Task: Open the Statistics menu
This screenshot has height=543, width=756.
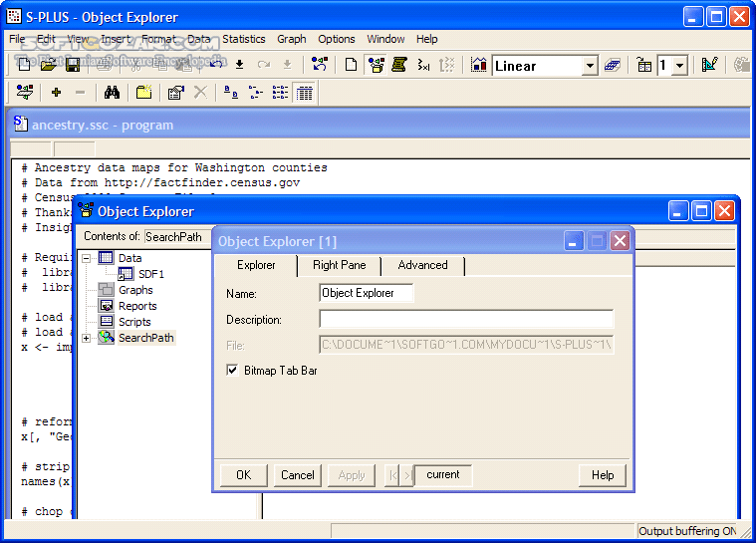Action: point(243,39)
